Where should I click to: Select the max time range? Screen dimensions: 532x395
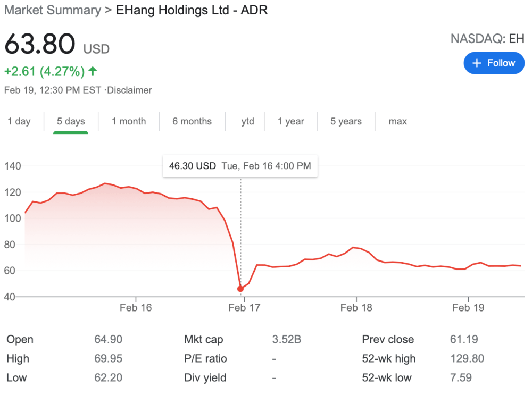click(397, 121)
